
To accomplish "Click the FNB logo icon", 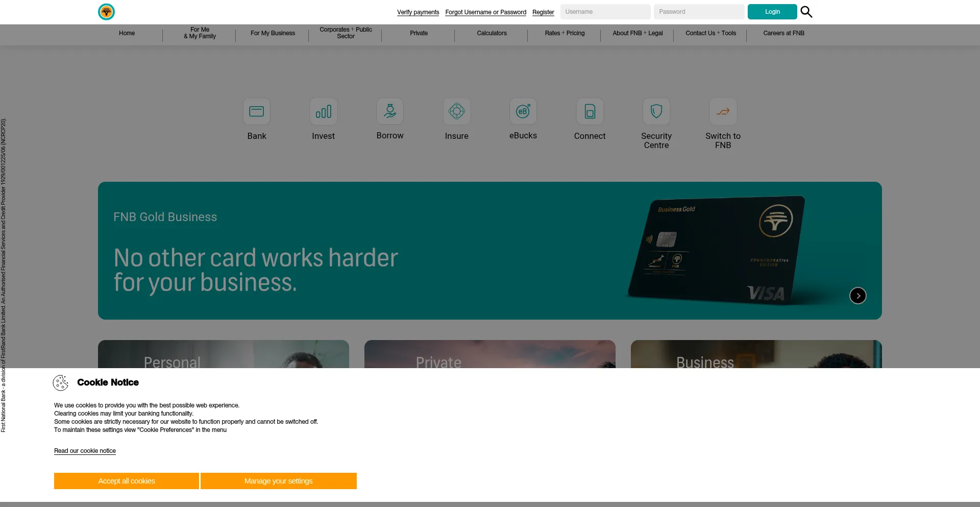I will (106, 12).
